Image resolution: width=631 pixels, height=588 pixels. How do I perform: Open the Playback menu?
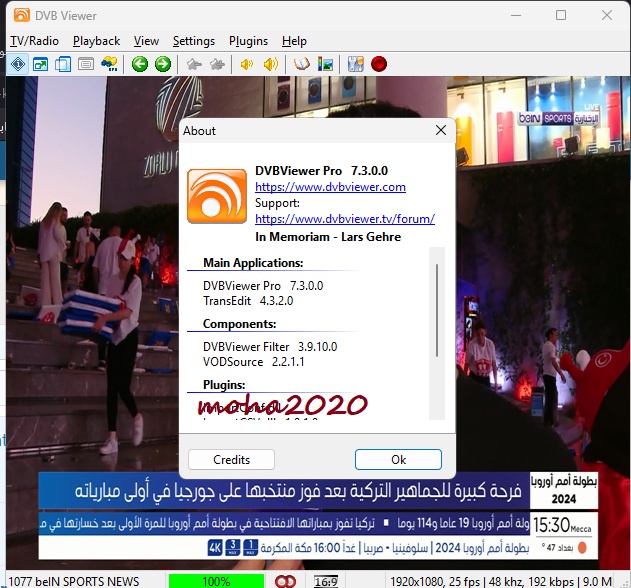(x=97, y=41)
